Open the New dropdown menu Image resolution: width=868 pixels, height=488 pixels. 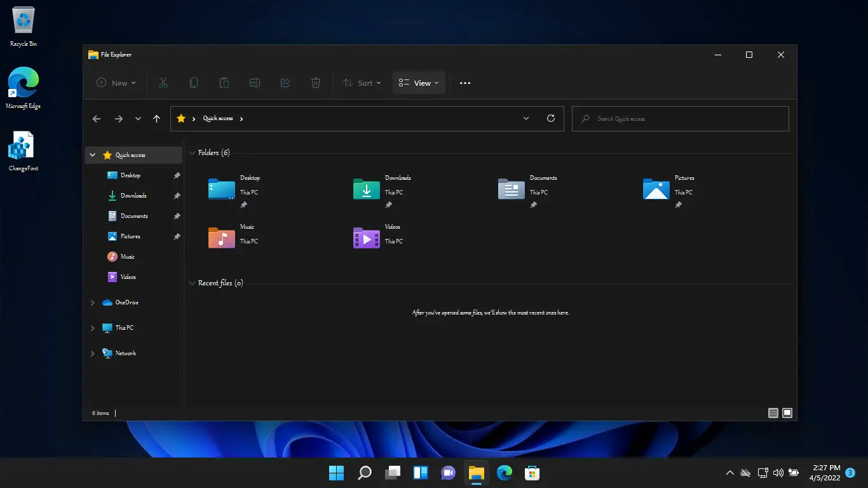116,83
